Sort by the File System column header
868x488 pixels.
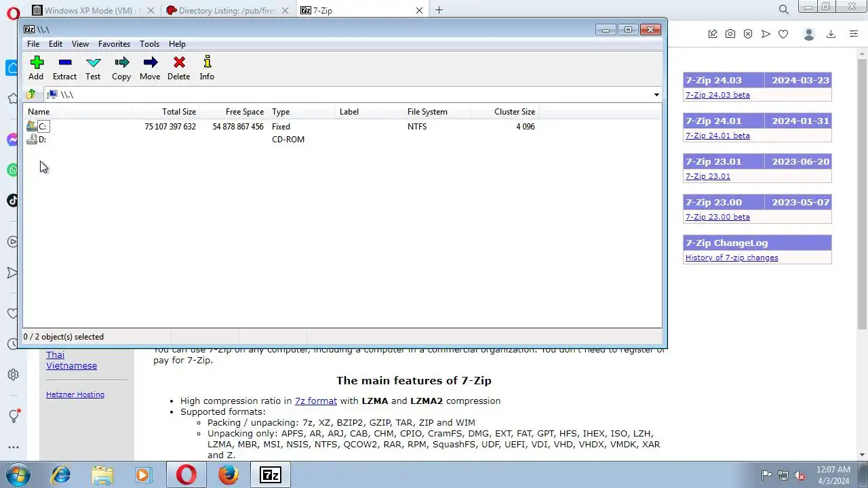tap(437, 112)
